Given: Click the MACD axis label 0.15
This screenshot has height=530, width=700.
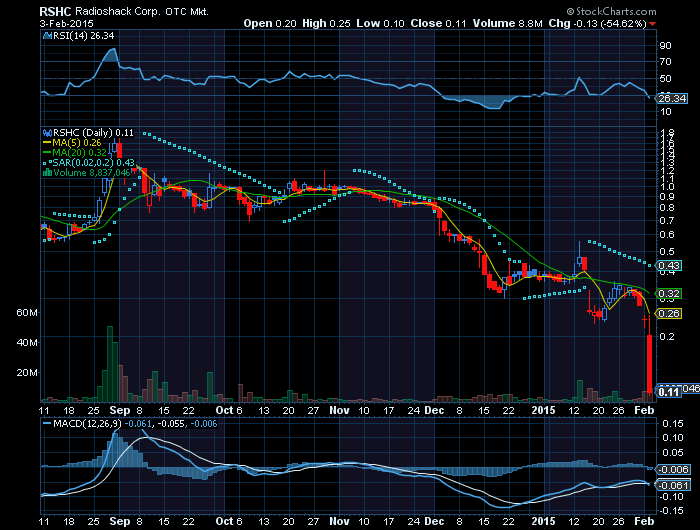Looking at the screenshot, I should tap(672, 423).
